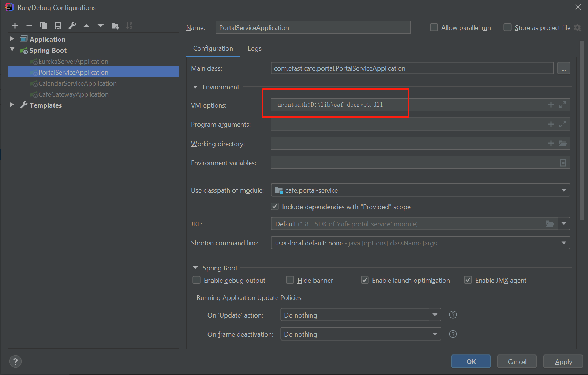
Task: Select CafeGatewayApplication configuration
Action: 74,94
